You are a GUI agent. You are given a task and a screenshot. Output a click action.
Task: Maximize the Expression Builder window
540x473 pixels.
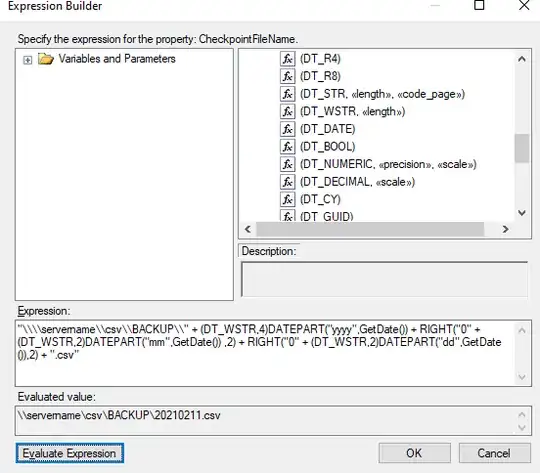coord(479,5)
